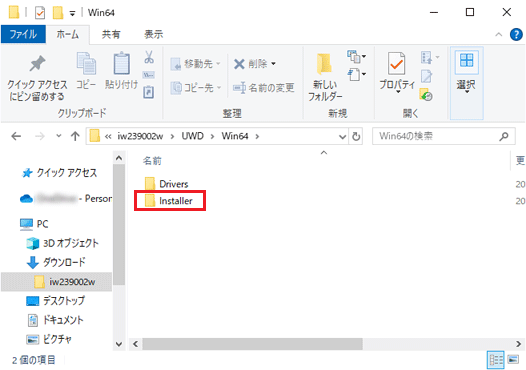The image size is (526, 370).
Task: Open the Easy access dropdown icon
Action: click(357, 74)
